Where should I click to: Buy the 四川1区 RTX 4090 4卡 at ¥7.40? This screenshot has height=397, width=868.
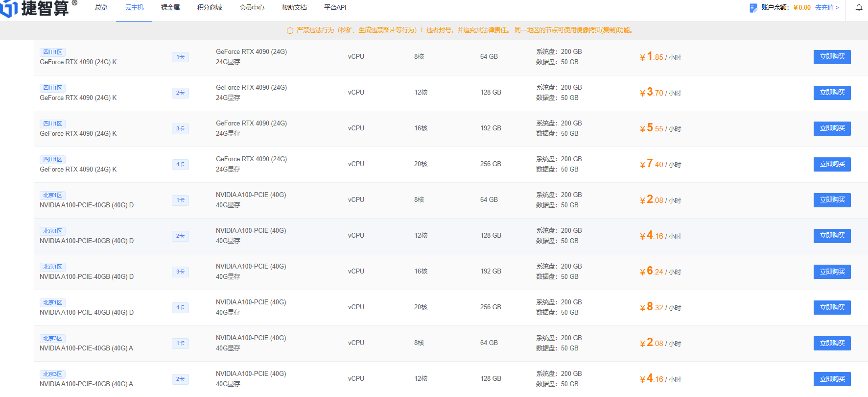click(x=832, y=164)
